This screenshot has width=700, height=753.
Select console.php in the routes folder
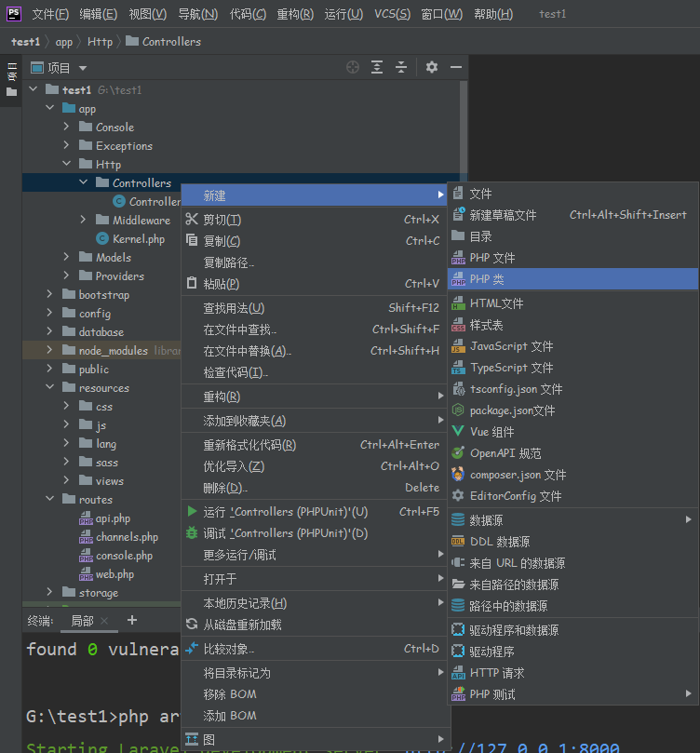click(124, 556)
